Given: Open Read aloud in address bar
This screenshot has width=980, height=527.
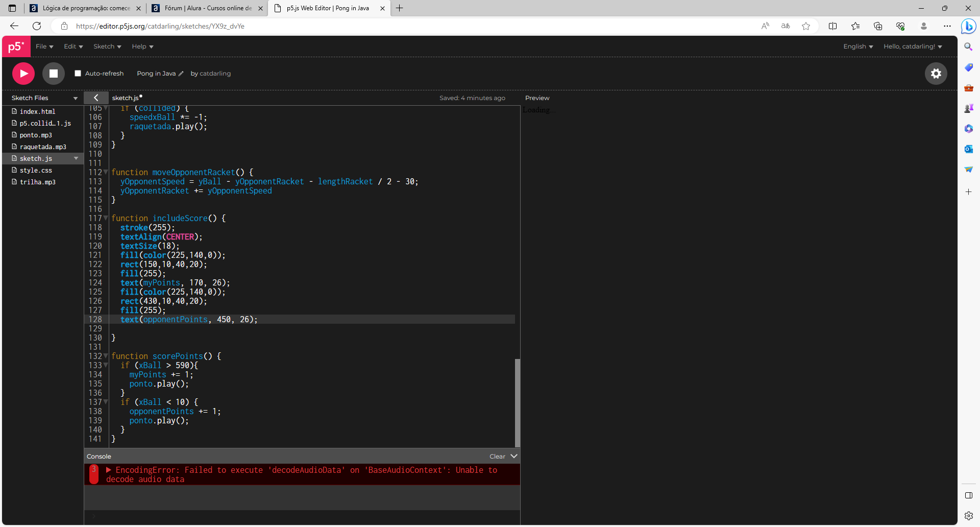Looking at the screenshot, I should click(765, 26).
